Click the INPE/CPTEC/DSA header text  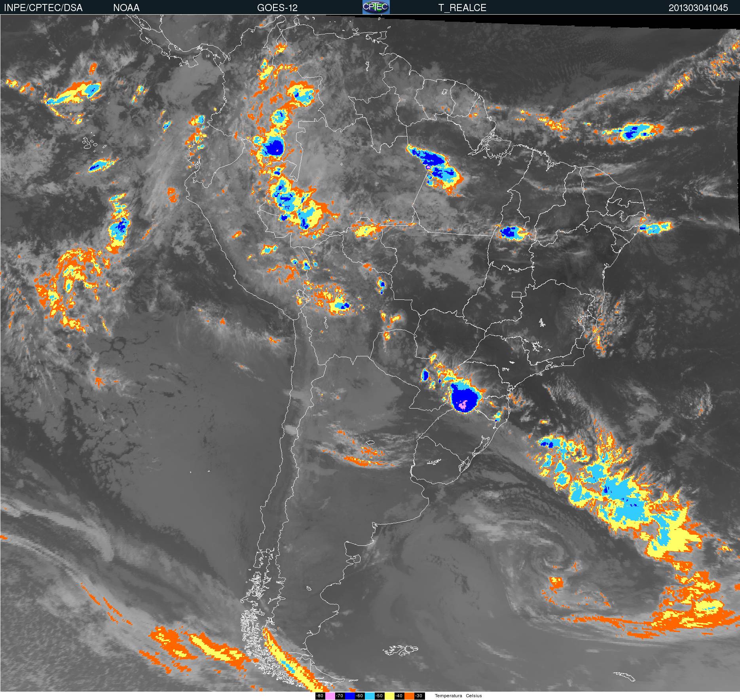coord(43,8)
